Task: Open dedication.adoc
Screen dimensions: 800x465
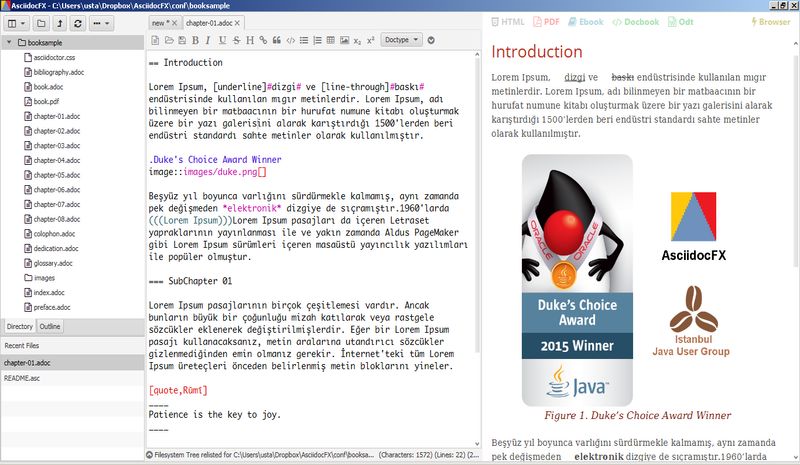Action: click(x=56, y=249)
